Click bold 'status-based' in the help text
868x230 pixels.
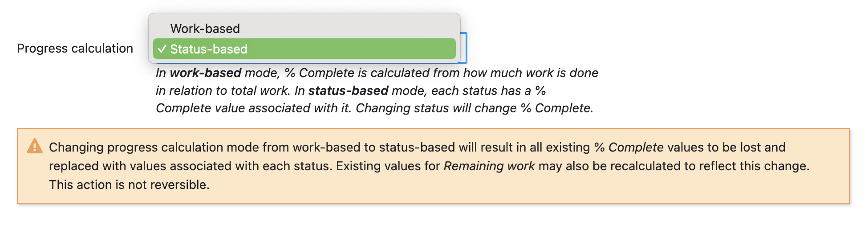[348, 90]
